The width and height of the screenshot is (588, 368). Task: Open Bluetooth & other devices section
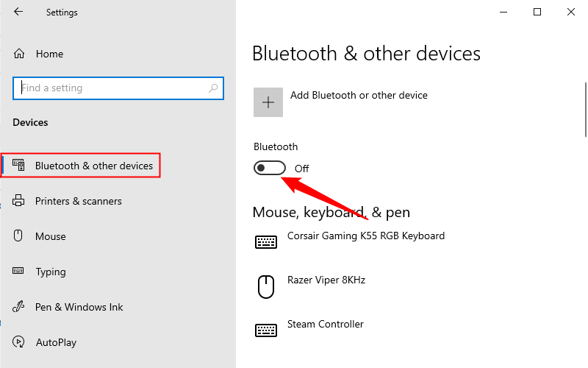[x=93, y=166]
